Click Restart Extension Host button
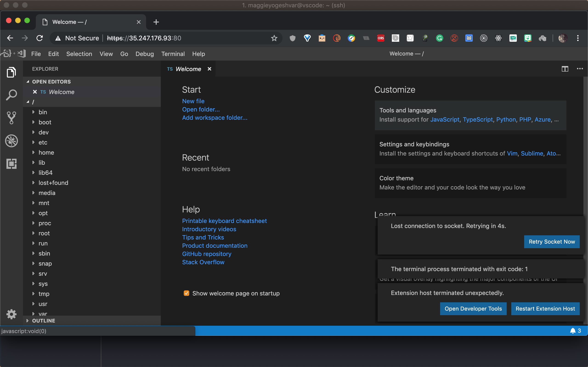This screenshot has width=588, height=367. 545,309
